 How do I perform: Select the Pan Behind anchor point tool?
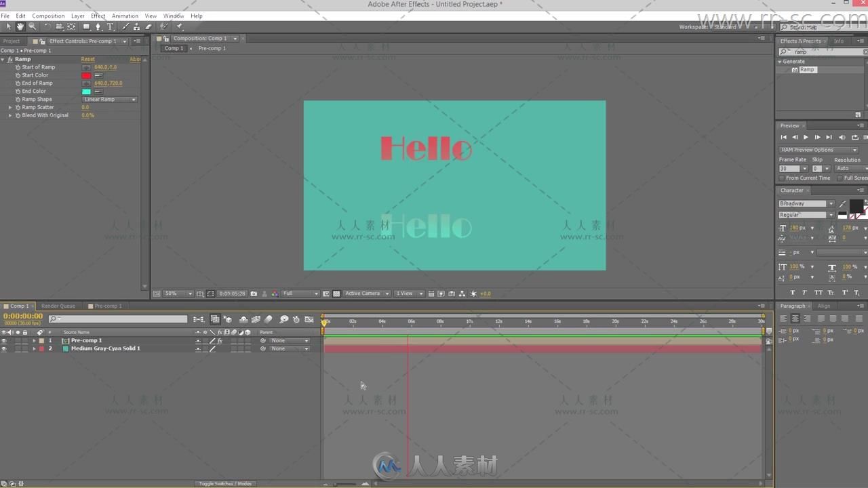(x=71, y=26)
